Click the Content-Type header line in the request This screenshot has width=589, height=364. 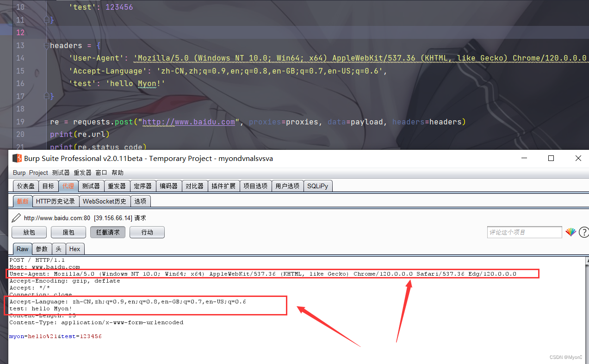click(x=96, y=322)
